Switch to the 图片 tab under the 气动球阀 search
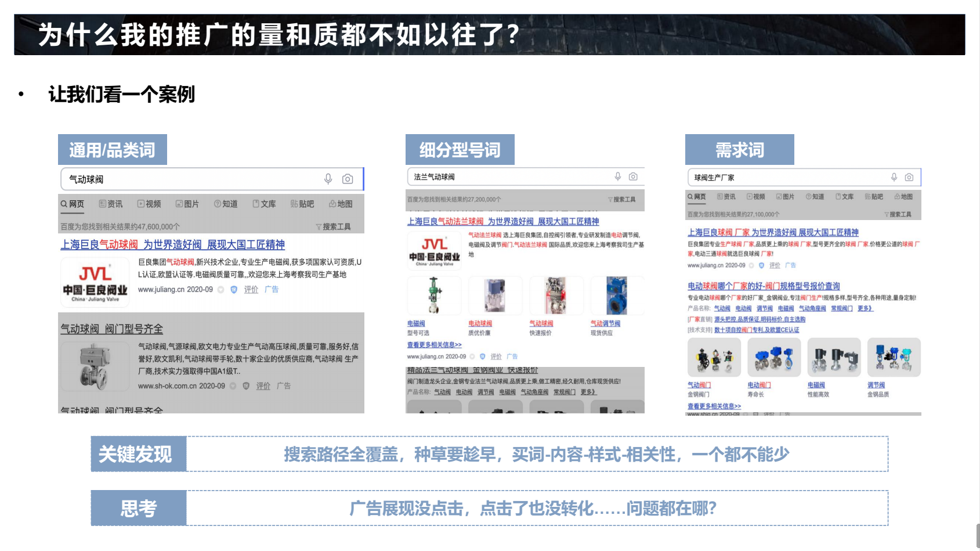The height and width of the screenshot is (551, 980). pyautogui.click(x=187, y=204)
